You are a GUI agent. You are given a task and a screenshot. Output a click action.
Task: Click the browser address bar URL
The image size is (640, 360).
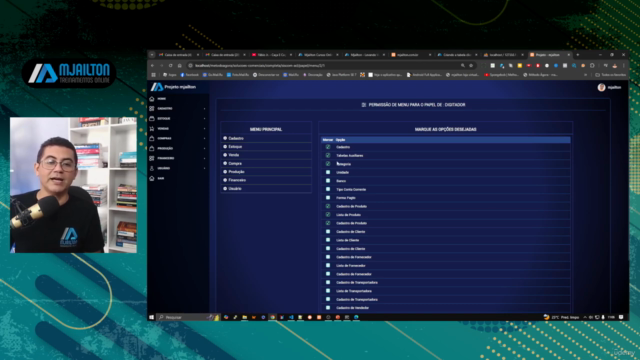click(x=260, y=65)
